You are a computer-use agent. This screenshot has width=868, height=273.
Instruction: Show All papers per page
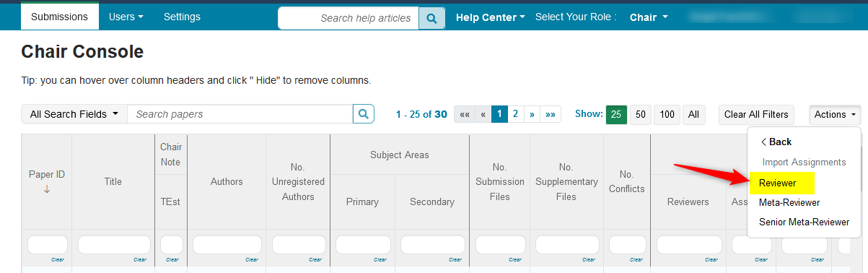[693, 114]
